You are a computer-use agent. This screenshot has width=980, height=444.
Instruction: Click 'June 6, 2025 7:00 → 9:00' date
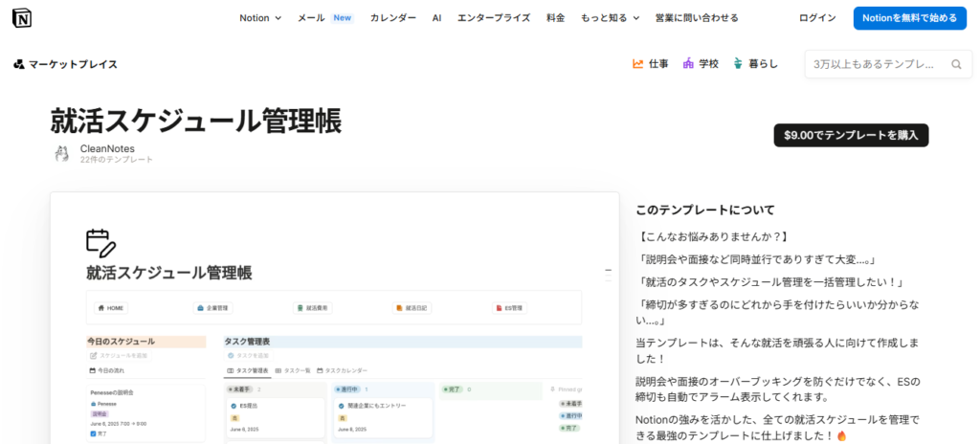(117, 423)
